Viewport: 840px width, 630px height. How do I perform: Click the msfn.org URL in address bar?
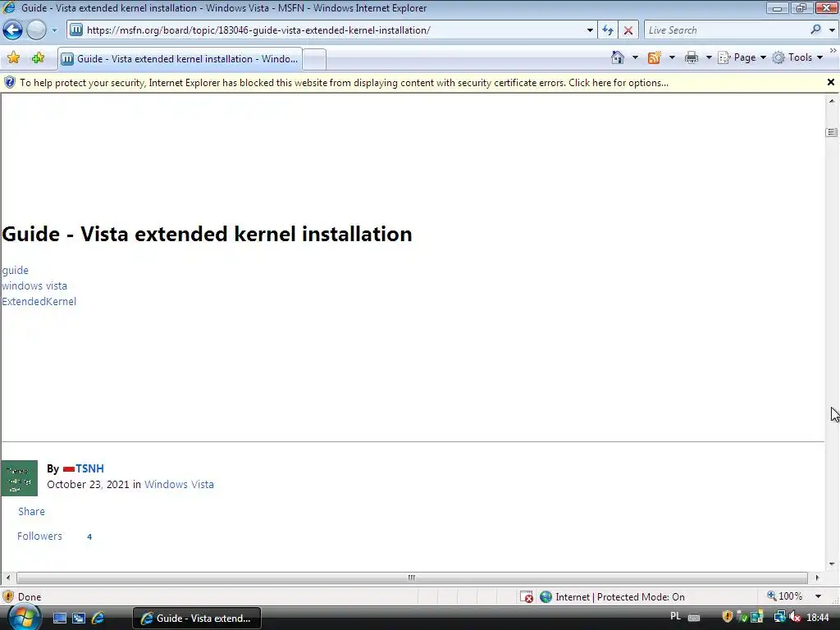pos(258,30)
